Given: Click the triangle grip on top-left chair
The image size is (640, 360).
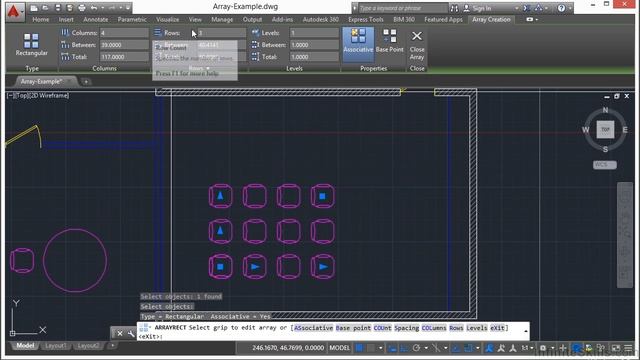Looking at the screenshot, I should click(x=220, y=196).
